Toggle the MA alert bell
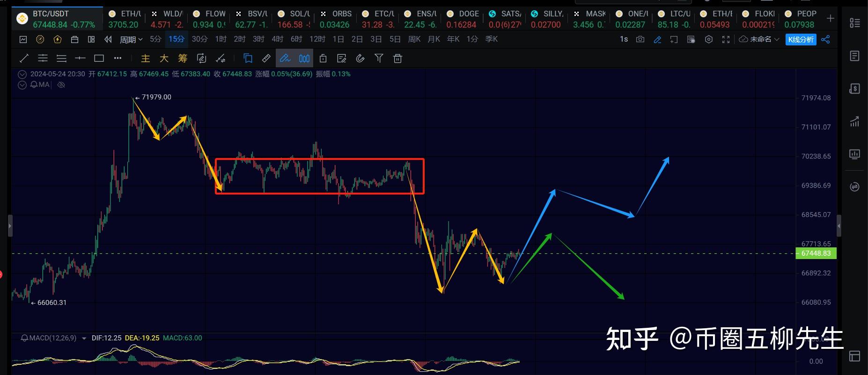Viewport: 868px width, 375px height. pos(34,85)
